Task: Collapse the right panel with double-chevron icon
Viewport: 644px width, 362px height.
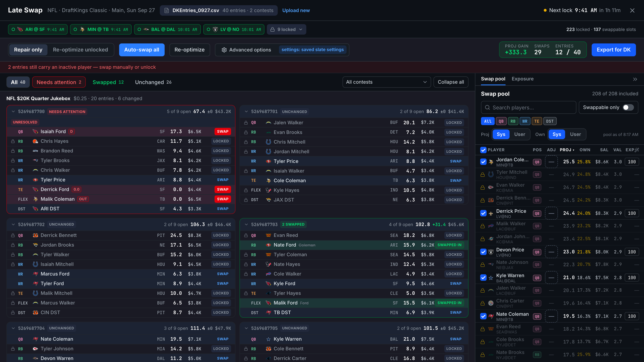Action: point(635,79)
